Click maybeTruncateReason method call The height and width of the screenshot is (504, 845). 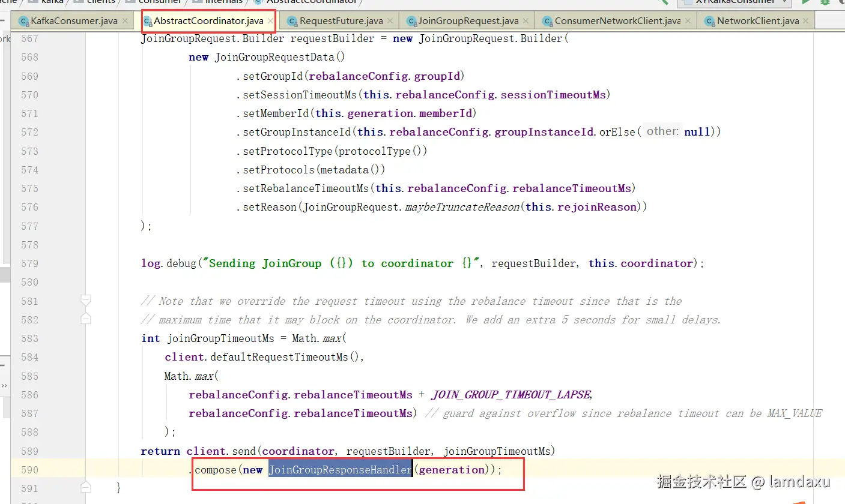click(x=462, y=207)
